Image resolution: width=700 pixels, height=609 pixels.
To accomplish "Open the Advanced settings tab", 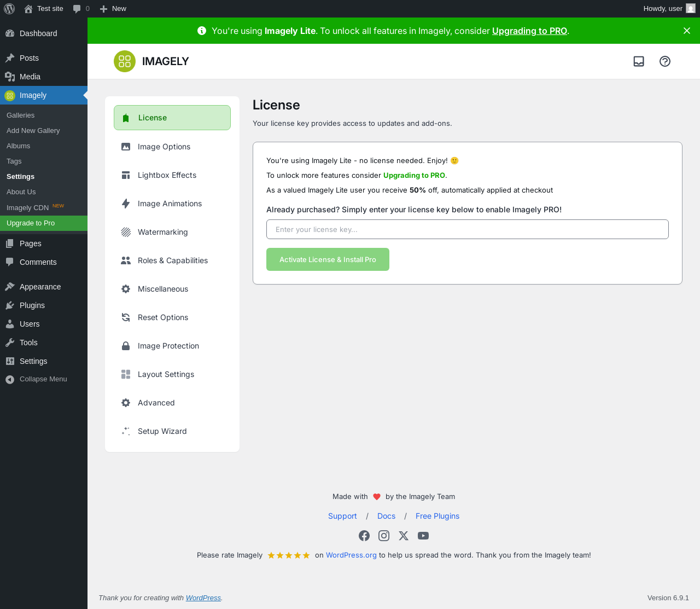I will [172, 403].
